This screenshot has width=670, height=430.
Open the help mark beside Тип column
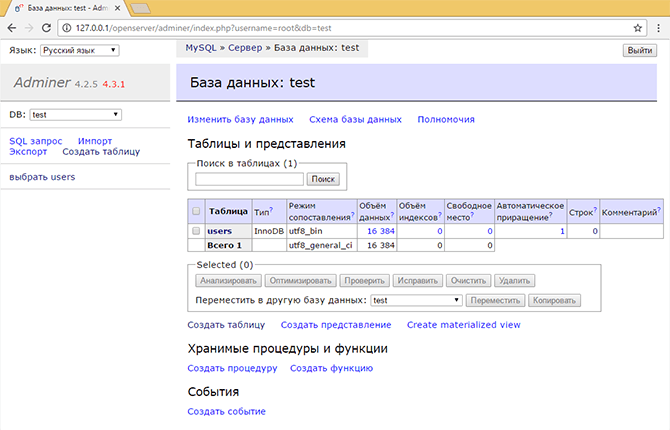[272, 209]
